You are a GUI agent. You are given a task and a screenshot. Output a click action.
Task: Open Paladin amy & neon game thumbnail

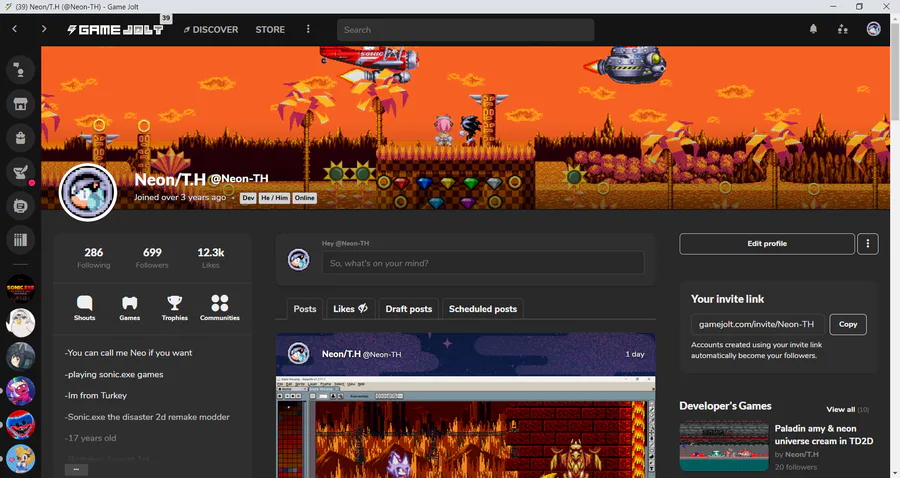point(724,446)
